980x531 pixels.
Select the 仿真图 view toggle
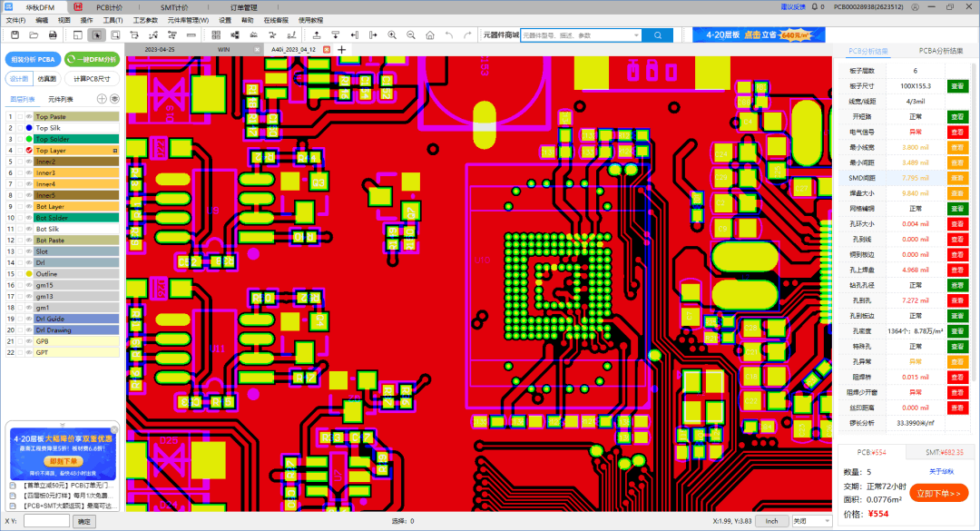(x=47, y=79)
